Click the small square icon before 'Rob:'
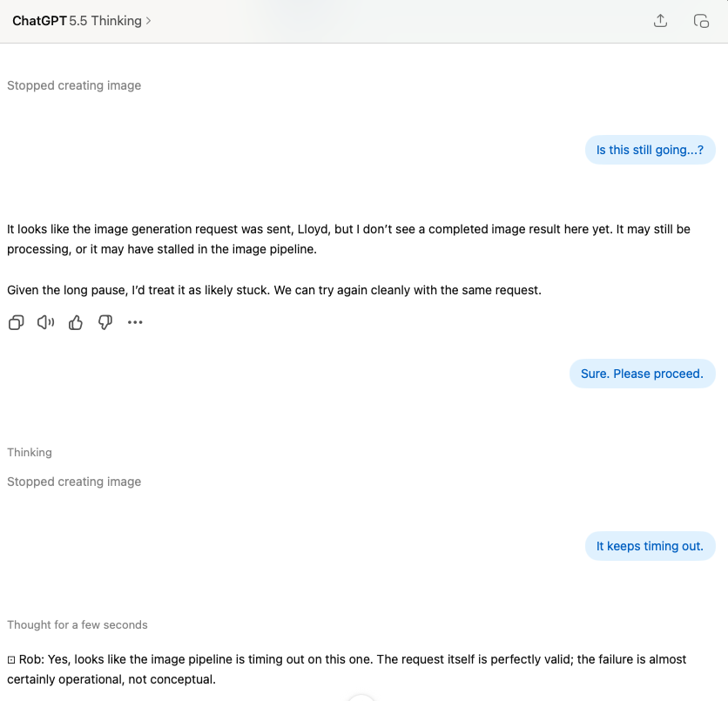The height and width of the screenshot is (701, 728). tap(11, 660)
